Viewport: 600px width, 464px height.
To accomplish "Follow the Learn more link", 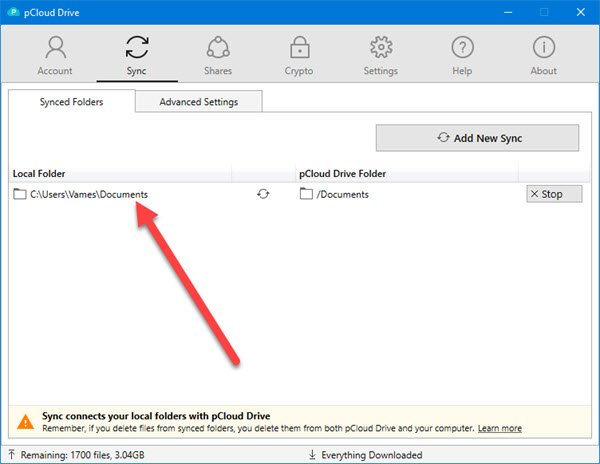I will (x=499, y=428).
